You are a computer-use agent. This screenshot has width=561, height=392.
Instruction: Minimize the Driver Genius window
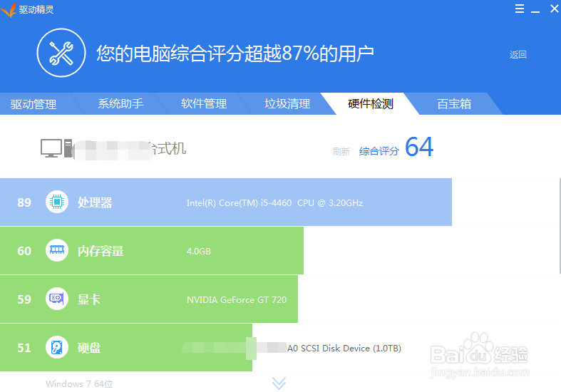pyautogui.click(x=535, y=11)
